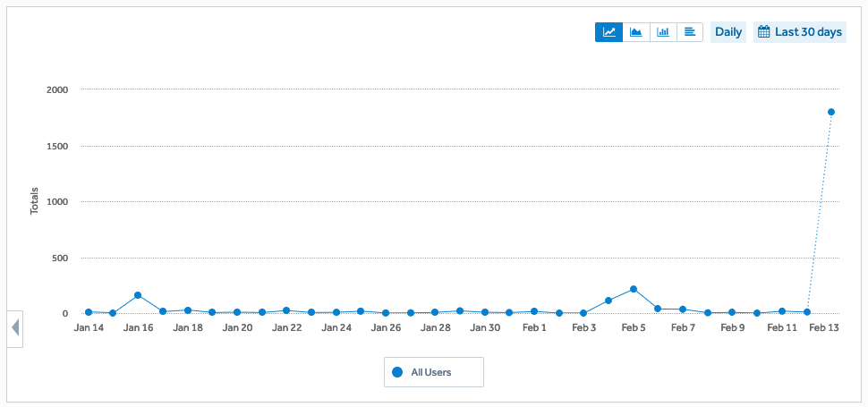Open the Last 30 days date range
The height and width of the screenshot is (407, 868).
coord(800,32)
